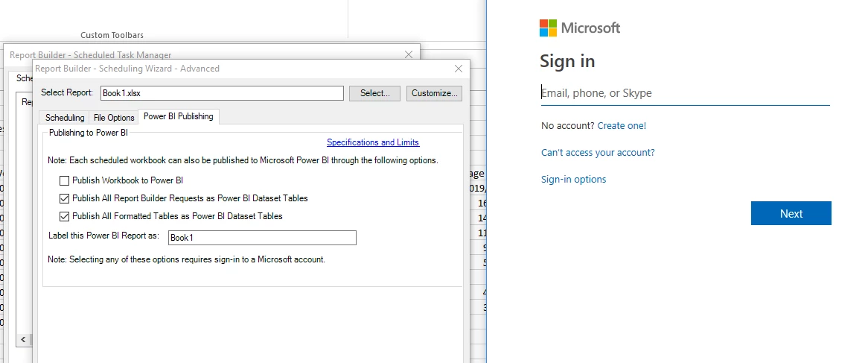Viewport: 868px width, 363px height.
Task: Open the Customize... dialog button
Action: coord(434,93)
